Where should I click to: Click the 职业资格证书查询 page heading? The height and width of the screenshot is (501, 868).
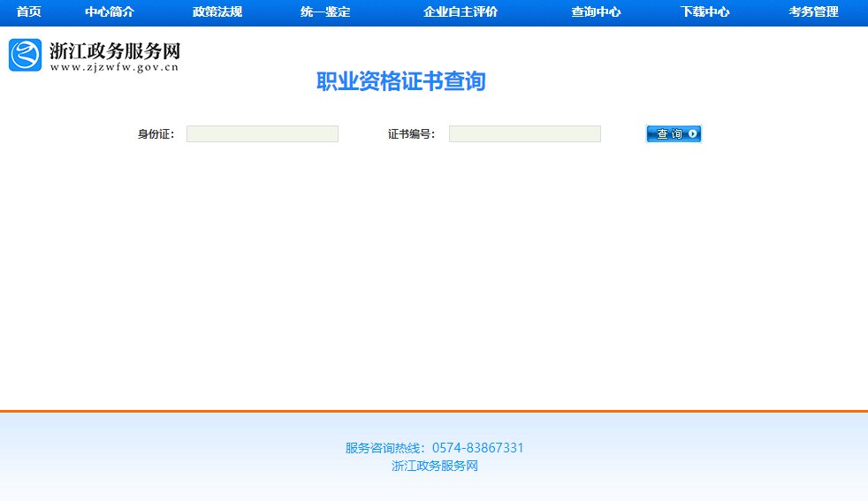pyautogui.click(x=400, y=81)
